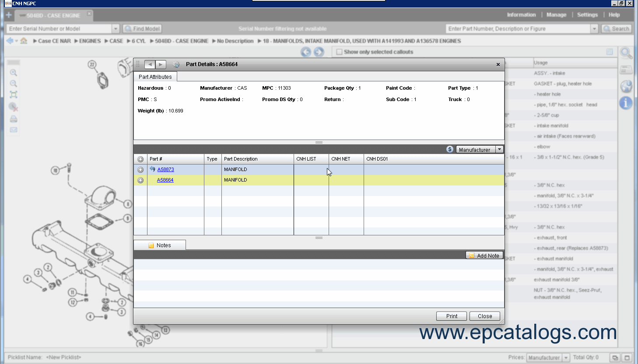Click the home icon in breadcrumb
This screenshot has width=638, height=364.
[x=24, y=41]
